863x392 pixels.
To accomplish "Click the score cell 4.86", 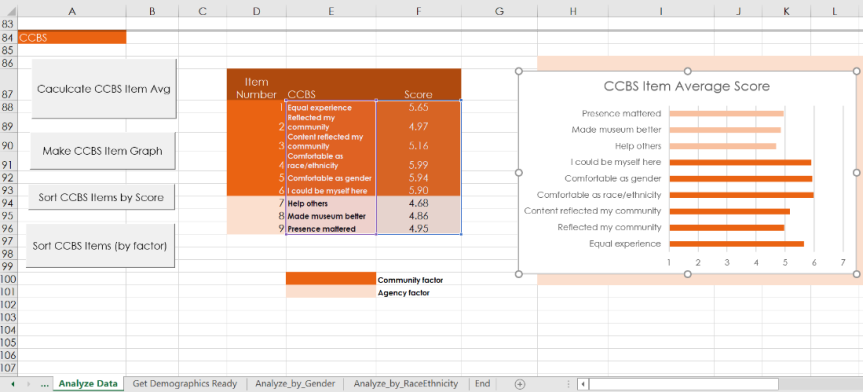I will pos(418,216).
